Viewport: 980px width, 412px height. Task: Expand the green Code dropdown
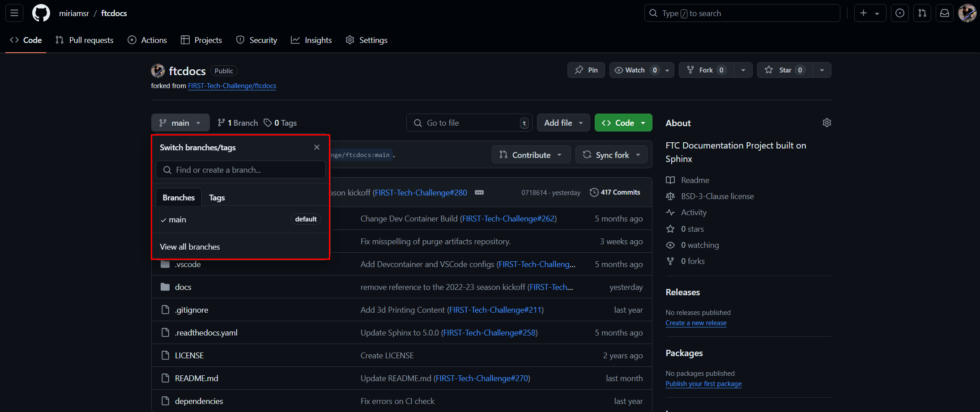pyautogui.click(x=623, y=123)
